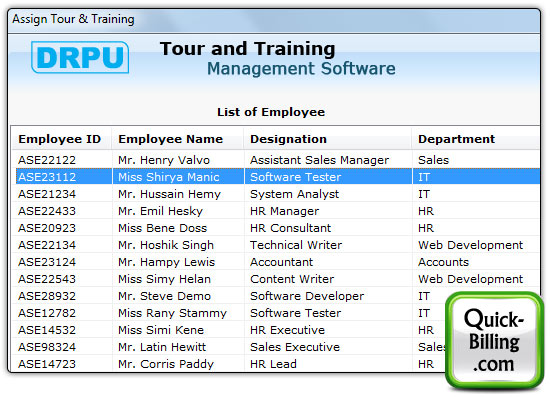Select the HR Manager Emil Hesky row
Viewport: 550px width, 397px height.
coord(276,211)
